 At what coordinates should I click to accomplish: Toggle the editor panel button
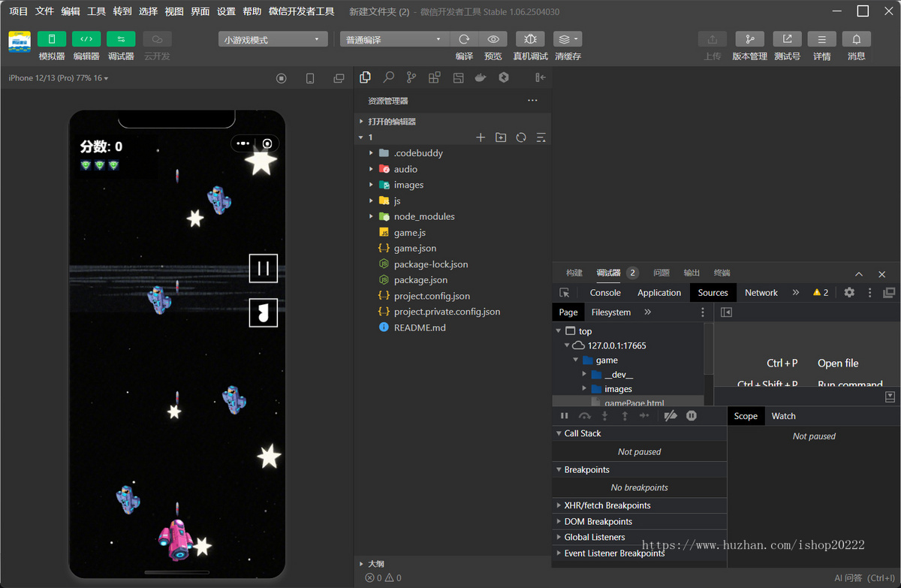pos(86,39)
